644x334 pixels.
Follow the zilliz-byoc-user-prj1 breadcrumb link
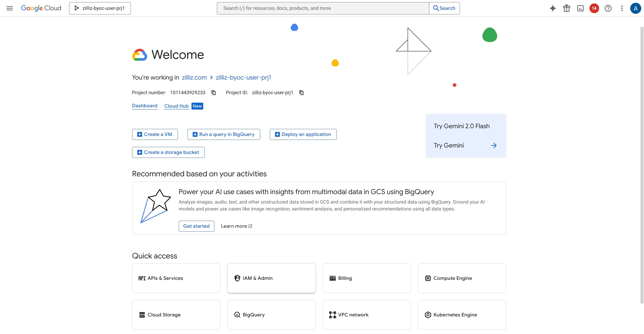243,77
